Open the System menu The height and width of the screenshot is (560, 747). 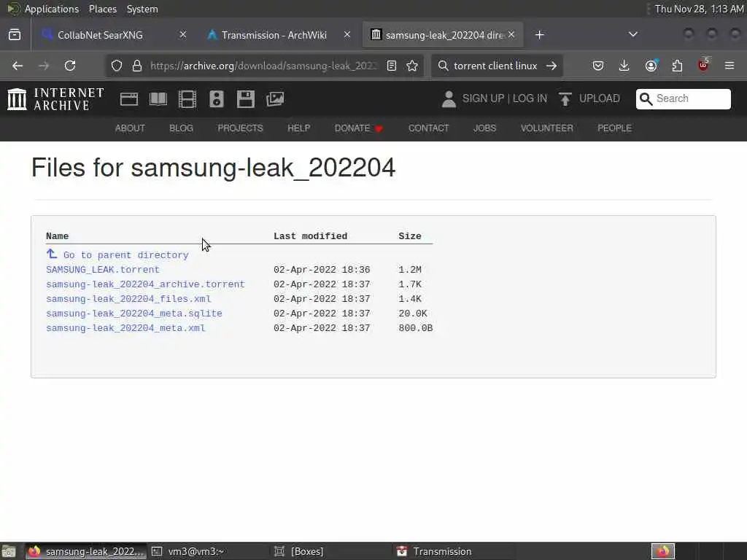pyautogui.click(x=142, y=9)
